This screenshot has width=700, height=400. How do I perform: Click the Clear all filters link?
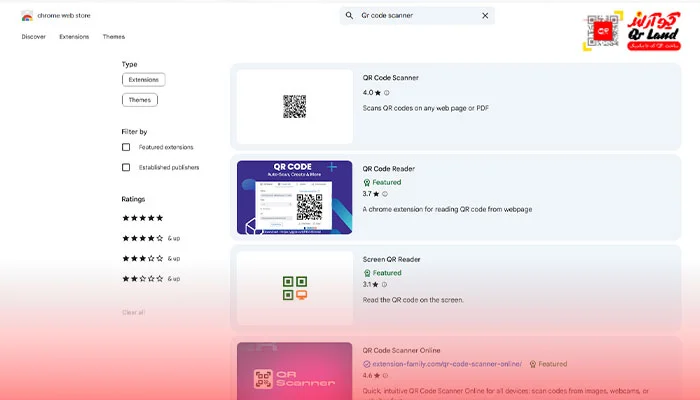(133, 312)
